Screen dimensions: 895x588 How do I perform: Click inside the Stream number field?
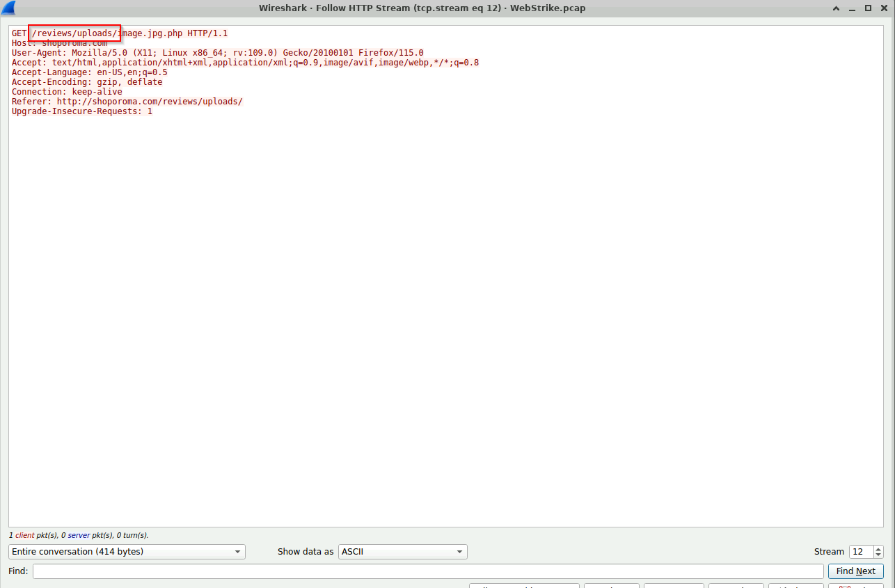861,552
